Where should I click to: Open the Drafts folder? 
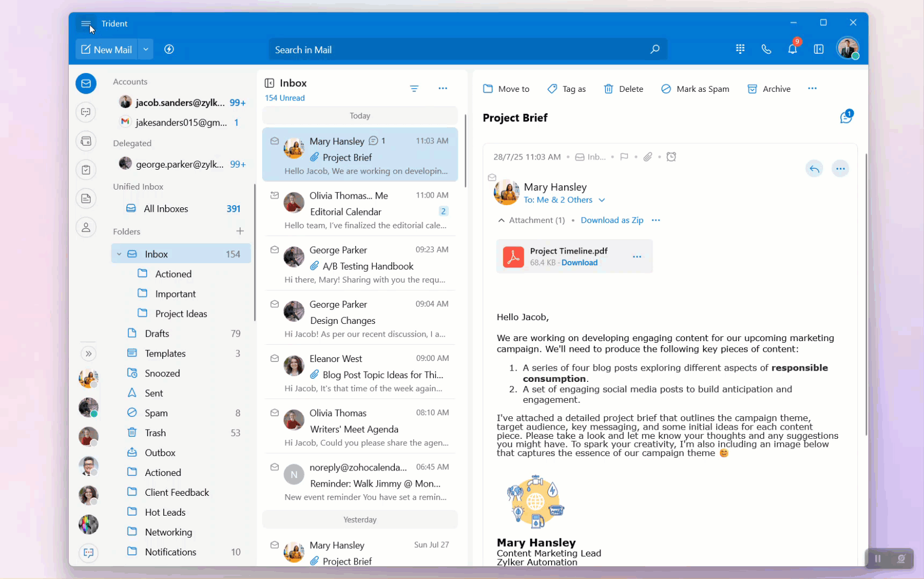(x=182, y=334)
